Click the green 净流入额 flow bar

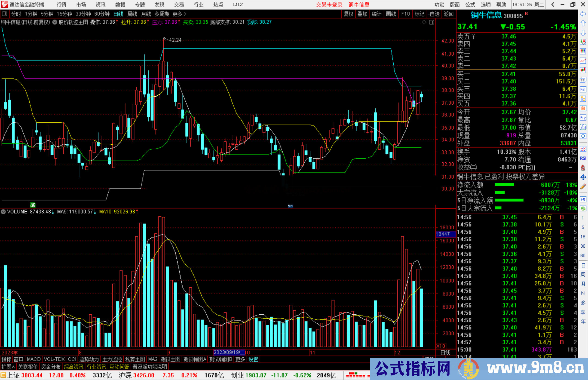coord(504,185)
